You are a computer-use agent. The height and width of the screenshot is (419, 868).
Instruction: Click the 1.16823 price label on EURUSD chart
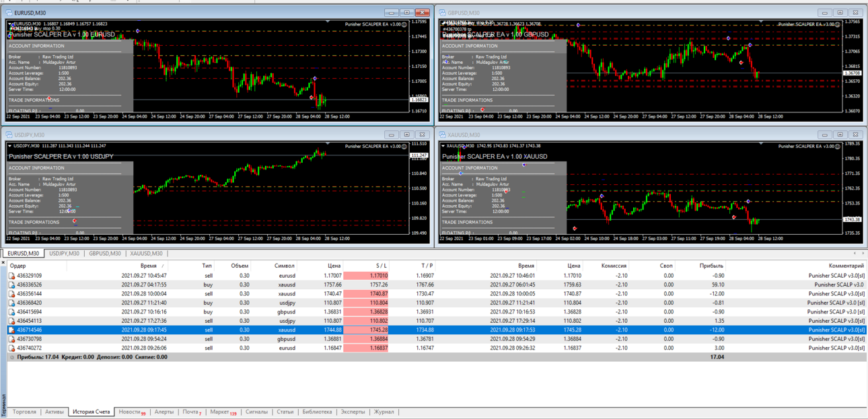click(x=419, y=100)
